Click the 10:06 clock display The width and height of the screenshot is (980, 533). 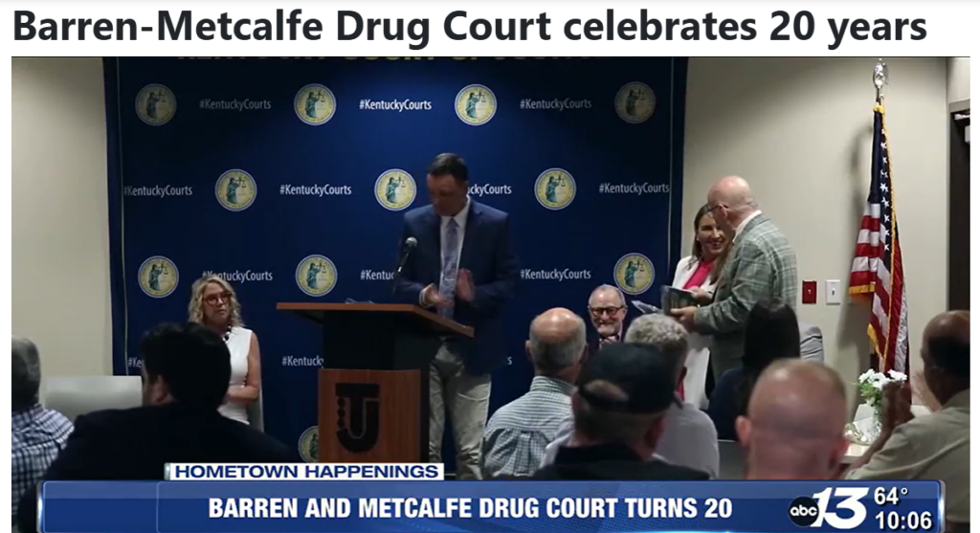pyautogui.click(x=903, y=521)
